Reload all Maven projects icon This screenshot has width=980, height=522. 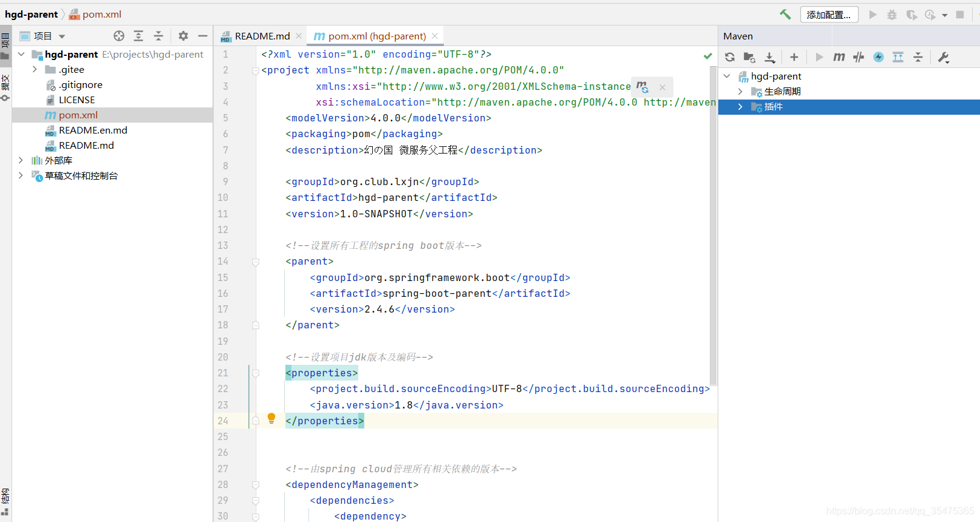tap(730, 57)
